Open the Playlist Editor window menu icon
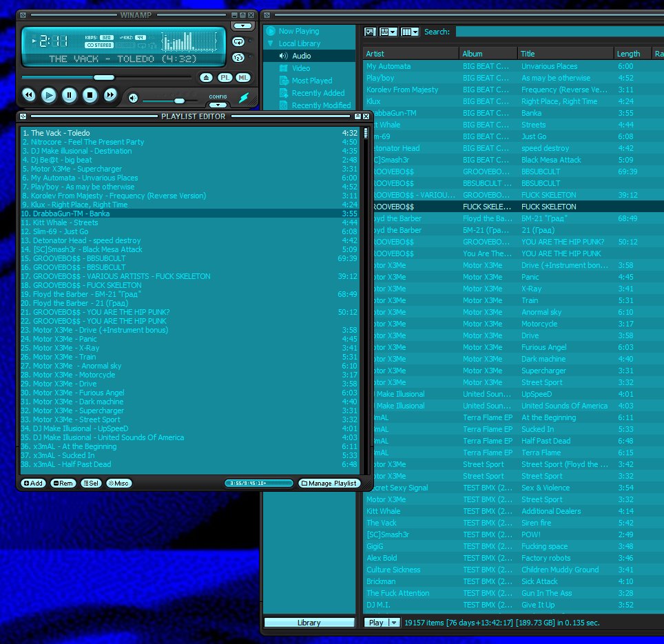Image resolution: width=664 pixels, height=644 pixels. (x=23, y=116)
